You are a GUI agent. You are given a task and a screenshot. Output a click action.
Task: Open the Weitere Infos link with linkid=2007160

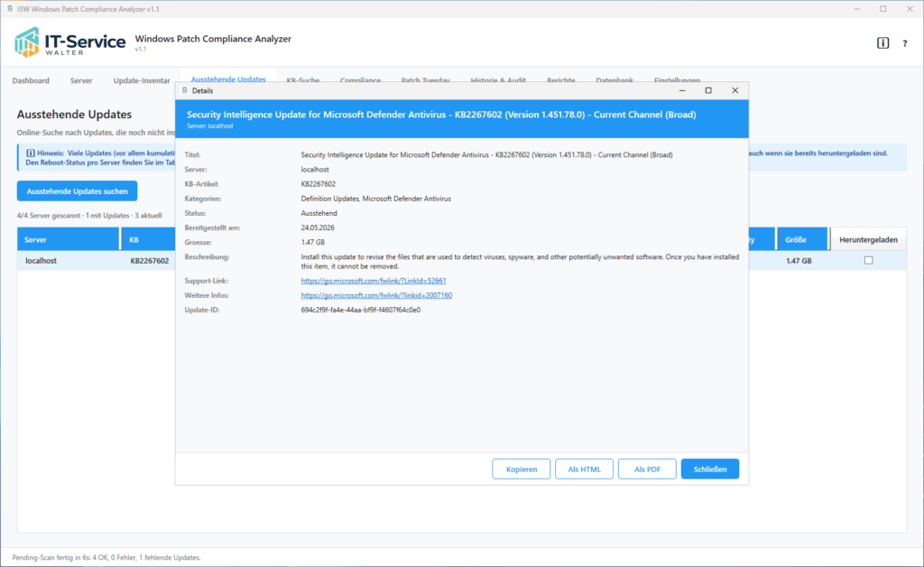[x=376, y=295]
